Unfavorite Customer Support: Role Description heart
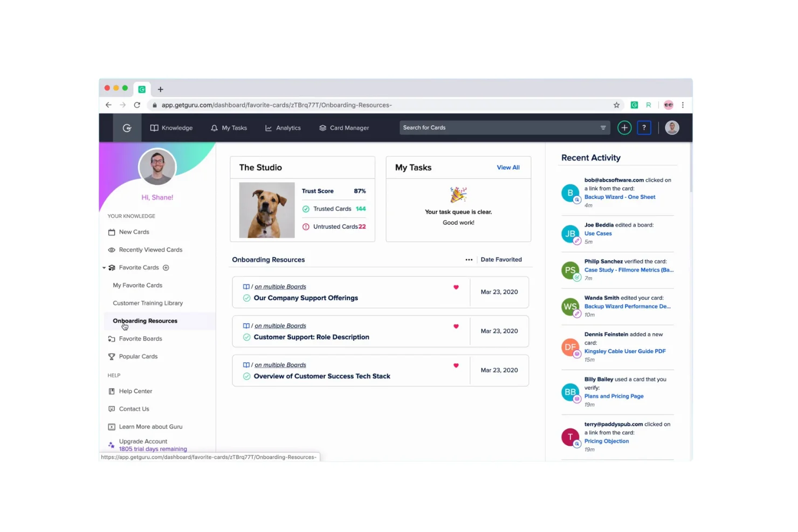The width and height of the screenshot is (798, 532). (456, 326)
